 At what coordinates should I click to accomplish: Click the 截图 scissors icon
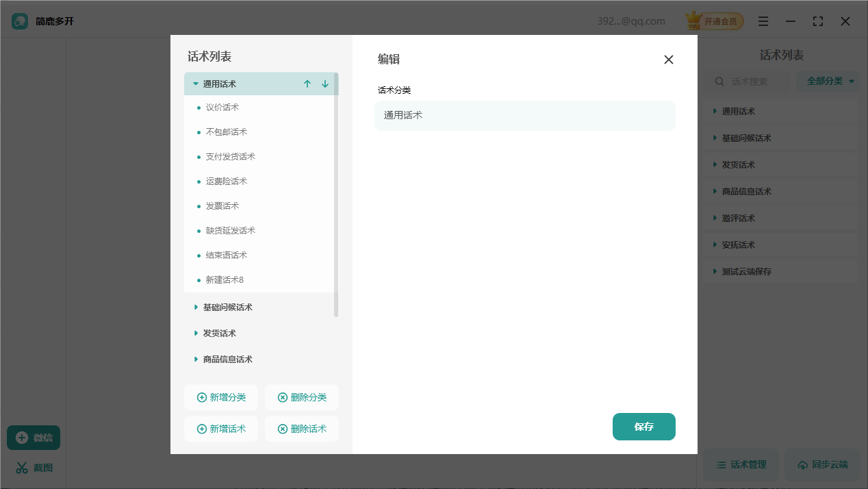(x=22, y=468)
